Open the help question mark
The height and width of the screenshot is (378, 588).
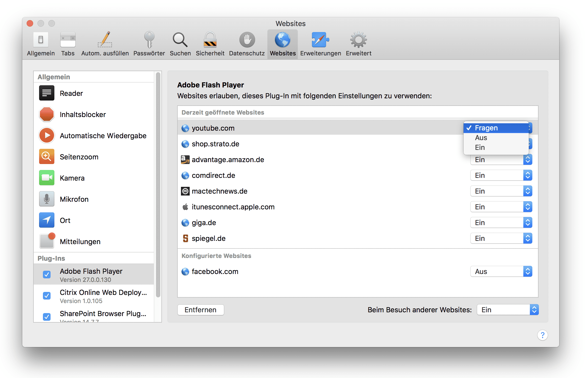[542, 335]
